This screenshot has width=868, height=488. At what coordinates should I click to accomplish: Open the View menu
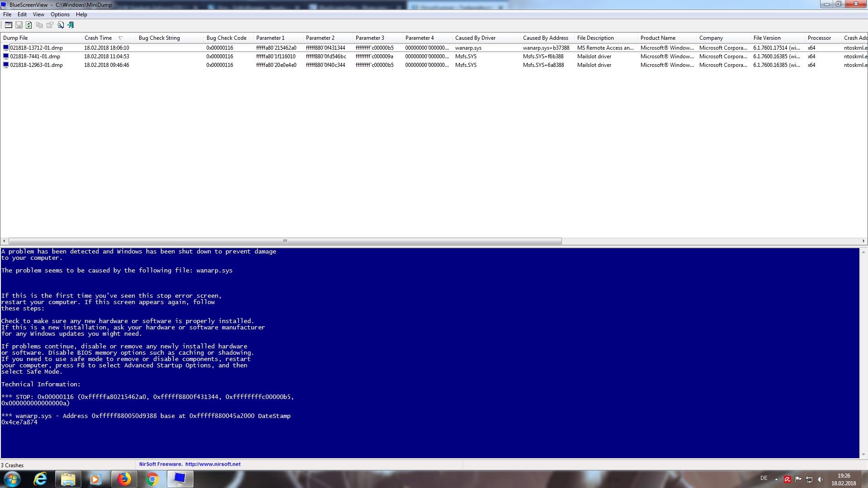click(x=38, y=14)
